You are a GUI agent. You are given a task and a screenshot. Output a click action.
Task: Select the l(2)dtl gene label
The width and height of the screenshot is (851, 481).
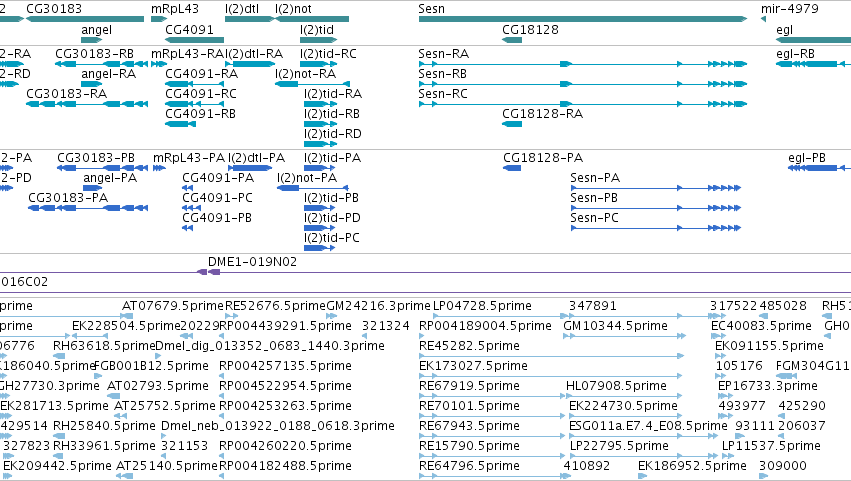tap(242, 9)
